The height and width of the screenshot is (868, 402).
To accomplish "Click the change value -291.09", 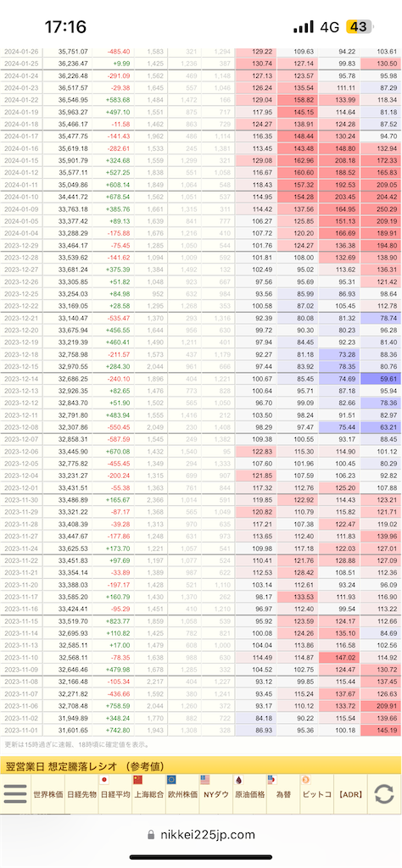I will click(119, 75).
